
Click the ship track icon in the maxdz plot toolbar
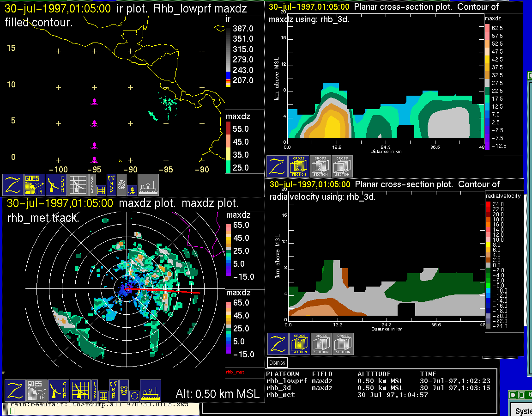click(x=150, y=391)
